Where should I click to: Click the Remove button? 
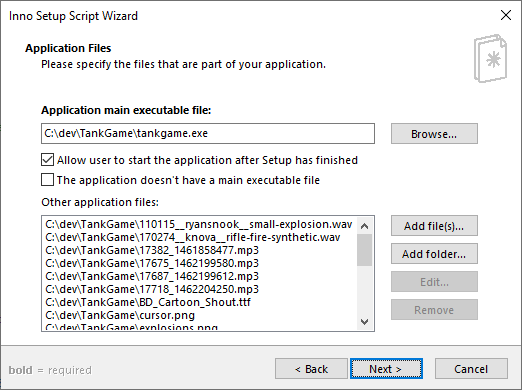click(434, 310)
